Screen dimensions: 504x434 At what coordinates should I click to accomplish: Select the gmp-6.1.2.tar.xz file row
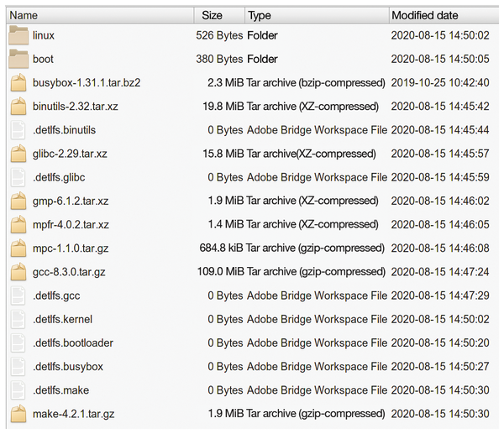coord(252,201)
